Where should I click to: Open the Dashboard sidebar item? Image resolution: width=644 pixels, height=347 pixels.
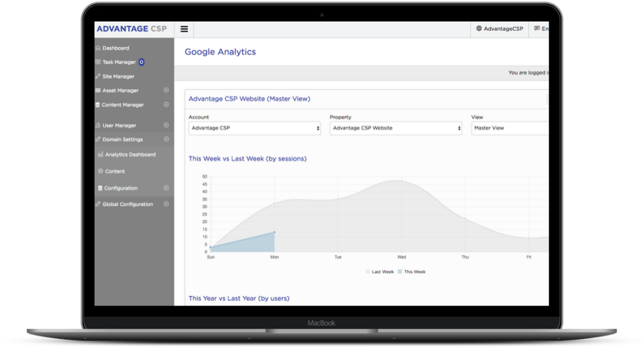[115, 48]
